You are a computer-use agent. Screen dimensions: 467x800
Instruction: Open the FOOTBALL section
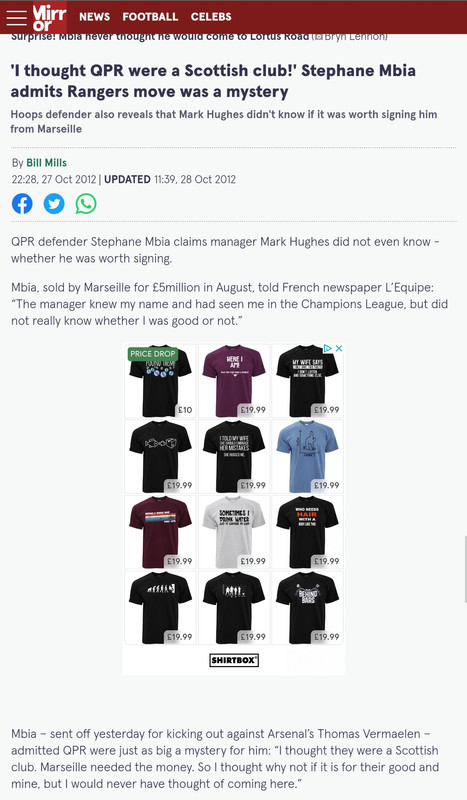click(150, 17)
